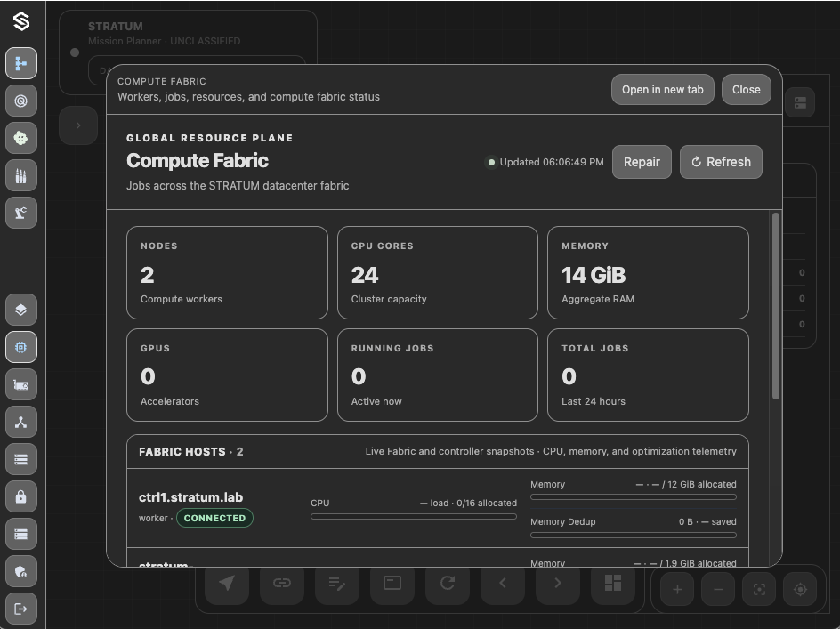Click the FABRIC HOSTS · 2 header
The width and height of the screenshot is (840, 629).
(191, 452)
